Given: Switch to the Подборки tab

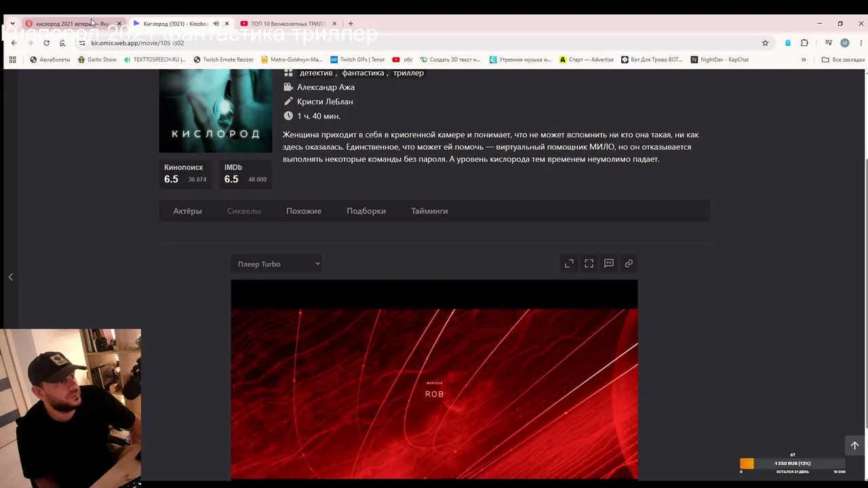Looking at the screenshot, I should click(x=366, y=211).
